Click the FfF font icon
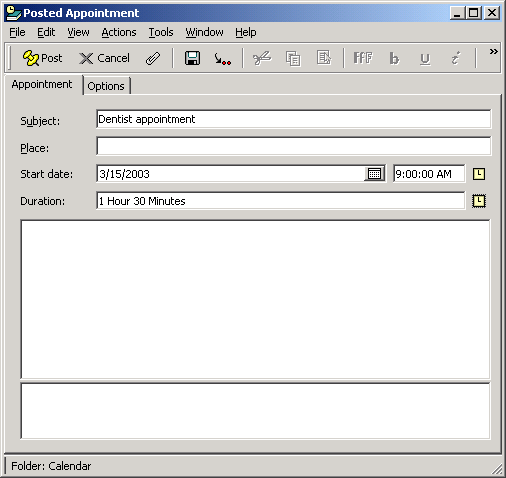The image size is (506, 478). (x=363, y=58)
